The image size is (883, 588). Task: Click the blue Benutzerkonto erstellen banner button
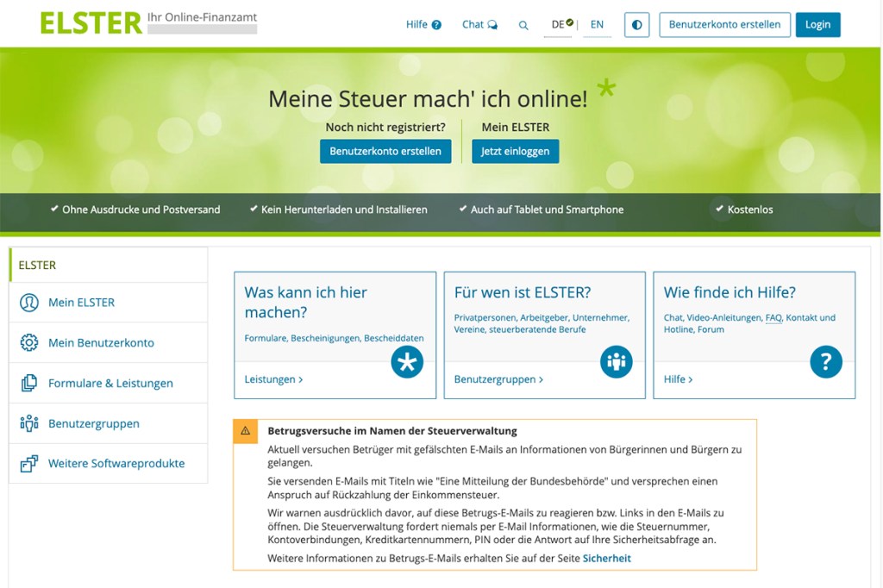click(385, 152)
